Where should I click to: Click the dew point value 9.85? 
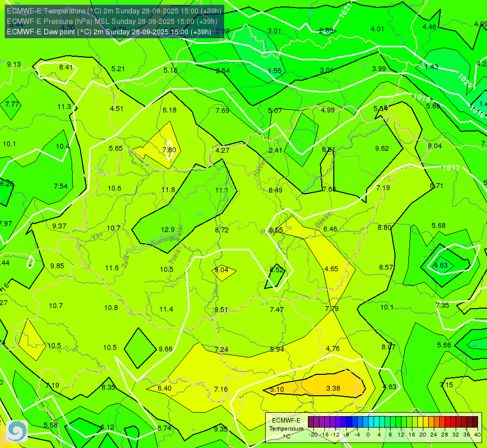pos(57,266)
